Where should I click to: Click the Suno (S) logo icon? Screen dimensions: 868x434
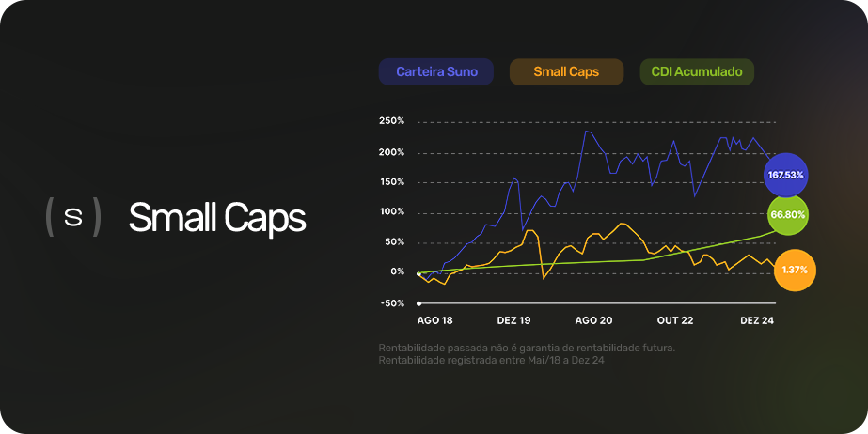pos(73,217)
